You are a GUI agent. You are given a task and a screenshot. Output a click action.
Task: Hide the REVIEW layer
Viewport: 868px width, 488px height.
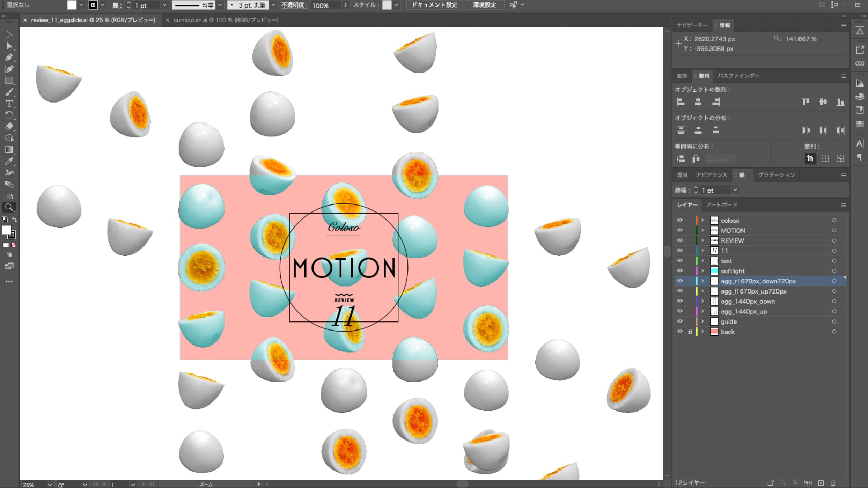click(680, 240)
